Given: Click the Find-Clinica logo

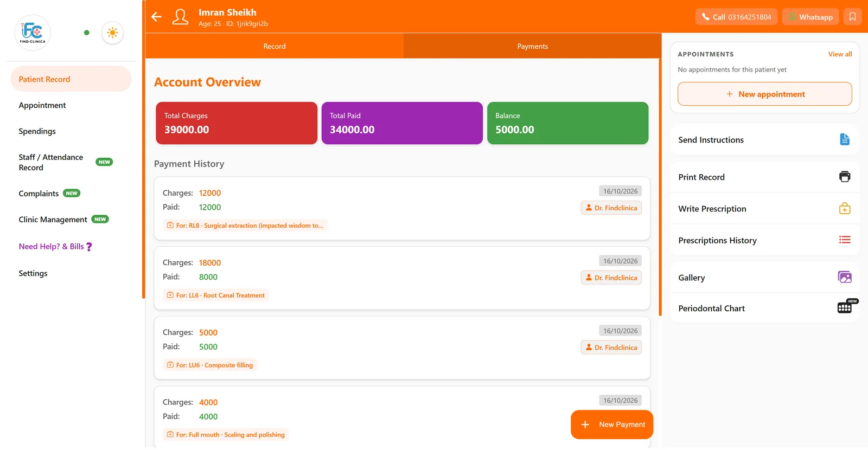Looking at the screenshot, I should [33, 33].
